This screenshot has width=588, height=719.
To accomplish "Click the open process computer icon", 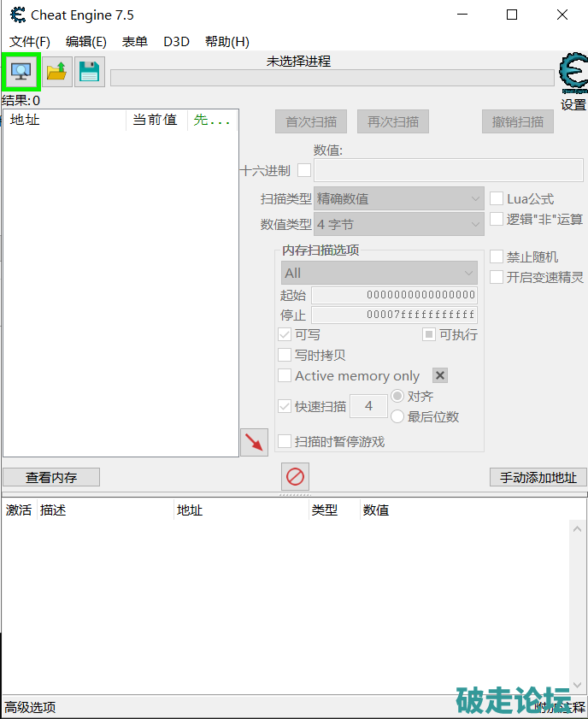I will tap(21, 72).
